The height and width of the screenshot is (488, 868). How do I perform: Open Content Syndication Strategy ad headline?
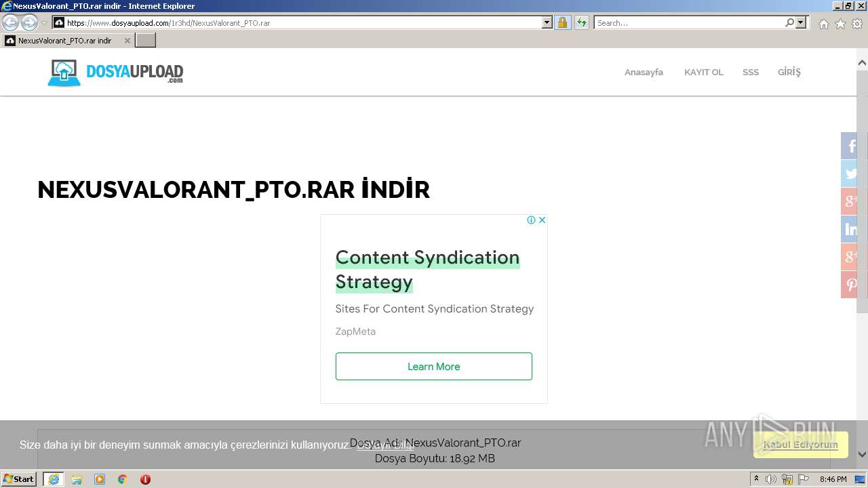[x=427, y=269]
